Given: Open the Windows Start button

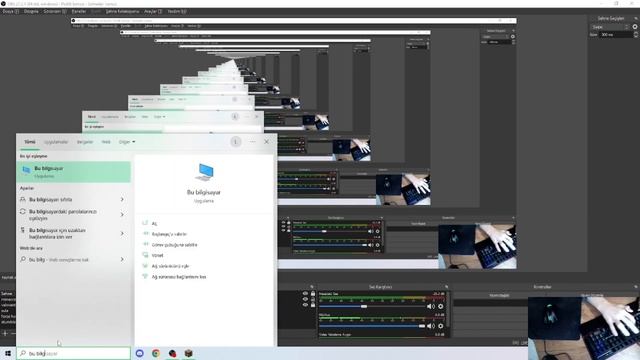Looking at the screenshot, I should 8,353.
